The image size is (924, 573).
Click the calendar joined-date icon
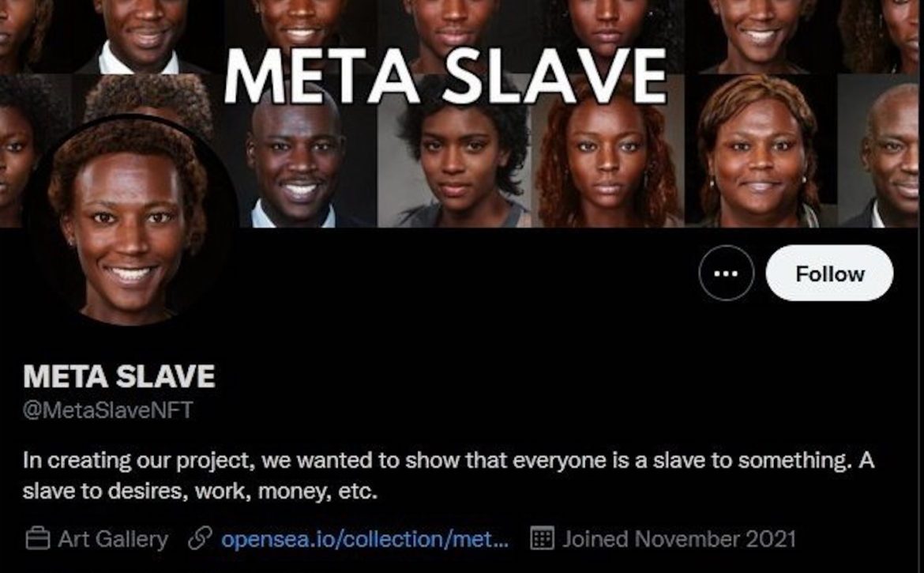coord(542,538)
